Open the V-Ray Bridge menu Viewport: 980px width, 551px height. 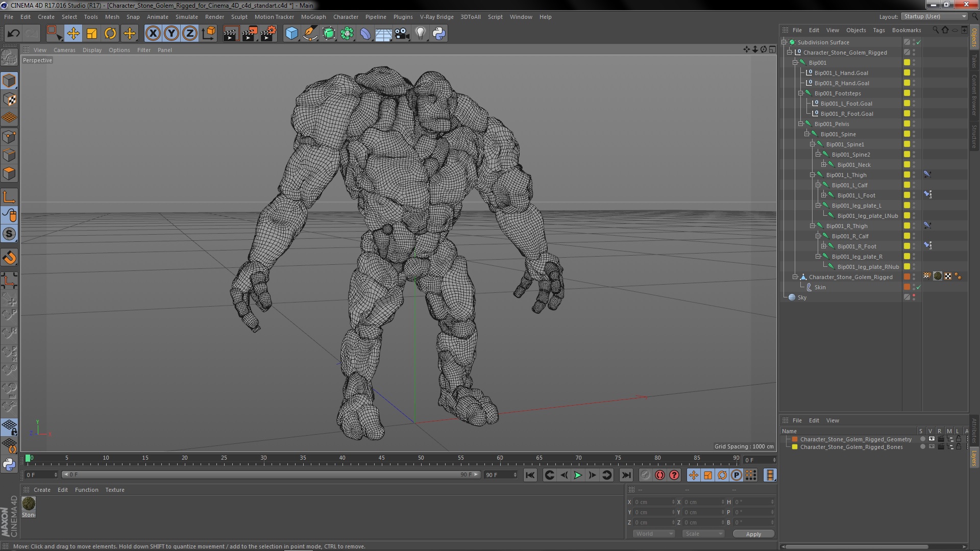[436, 17]
